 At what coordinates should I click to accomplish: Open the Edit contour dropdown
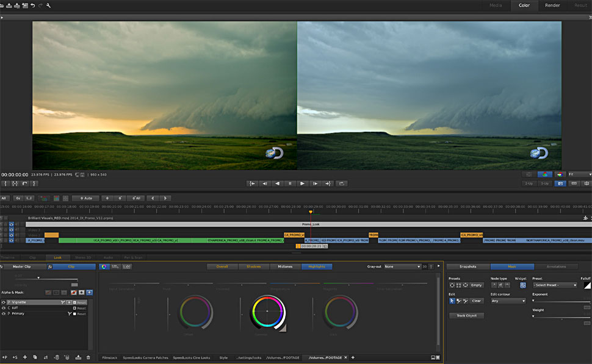[x=508, y=301]
